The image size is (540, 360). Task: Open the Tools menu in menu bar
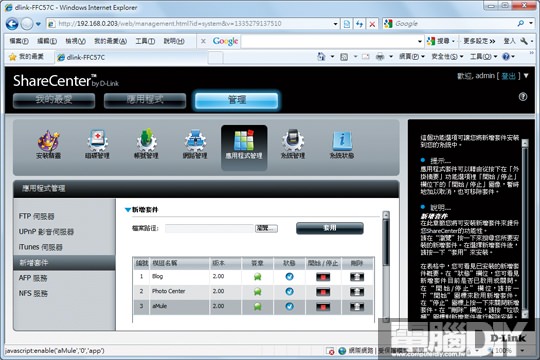(x=145, y=41)
